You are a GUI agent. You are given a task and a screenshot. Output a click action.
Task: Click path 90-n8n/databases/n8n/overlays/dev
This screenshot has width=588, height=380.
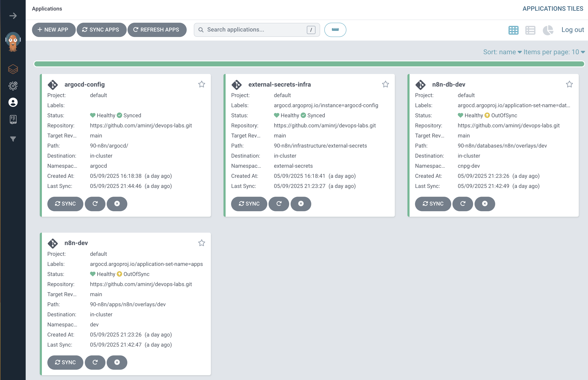point(502,146)
